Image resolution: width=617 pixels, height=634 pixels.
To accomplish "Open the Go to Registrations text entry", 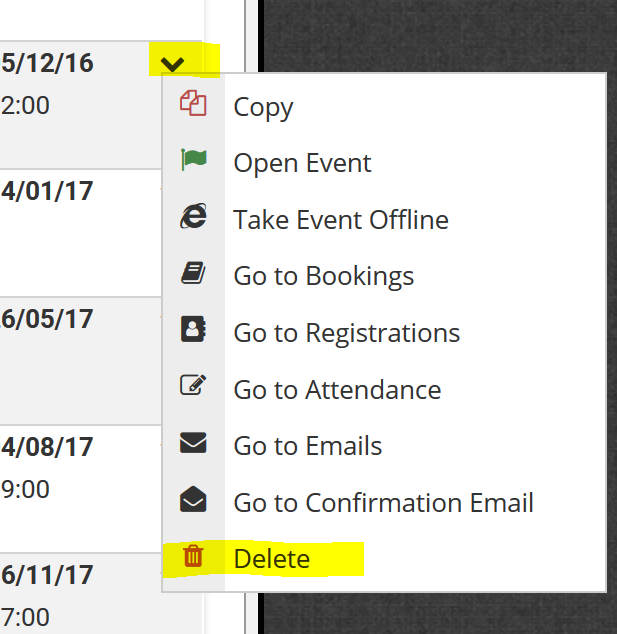I will click(x=346, y=333).
